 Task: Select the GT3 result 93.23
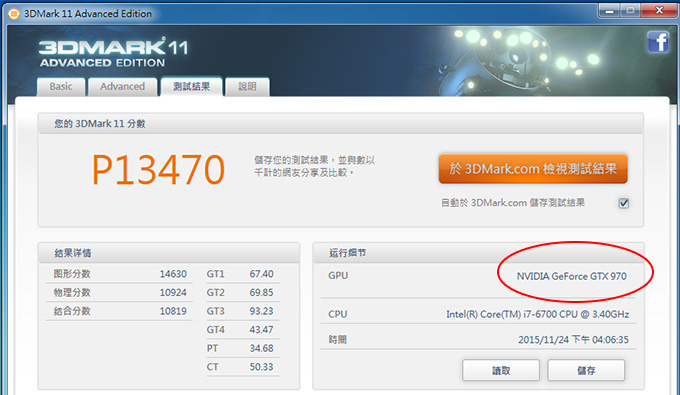click(x=262, y=311)
